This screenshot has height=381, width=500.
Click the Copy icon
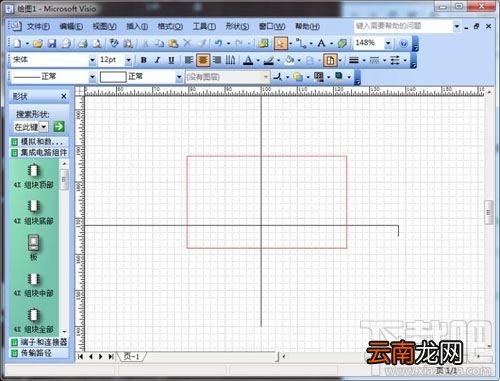click(160, 43)
